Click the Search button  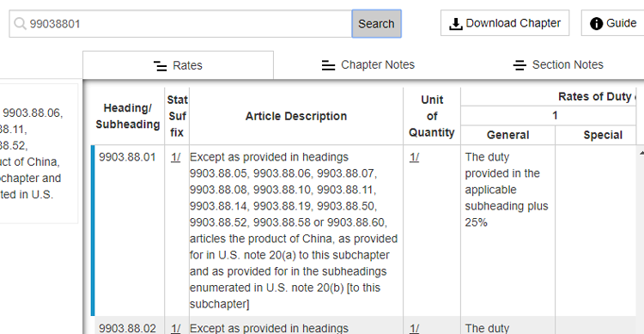tap(376, 24)
